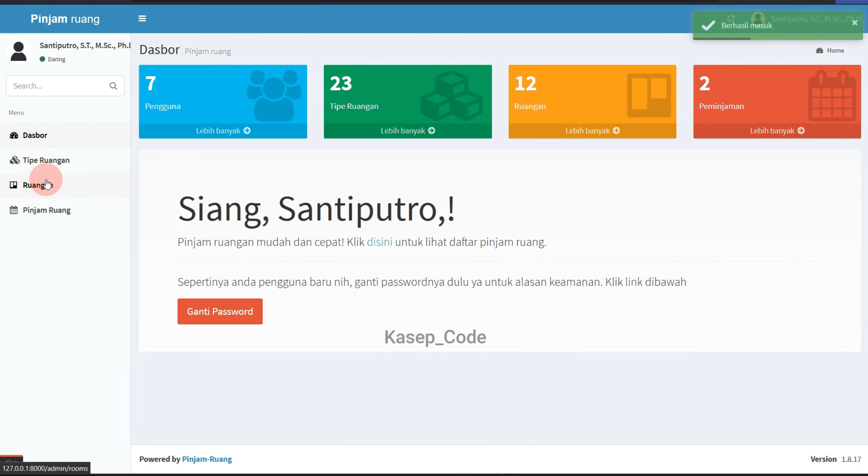This screenshot has width=868, height=476.
Task: Click the Ruangan sidebar icon
Action: point(13,185)
